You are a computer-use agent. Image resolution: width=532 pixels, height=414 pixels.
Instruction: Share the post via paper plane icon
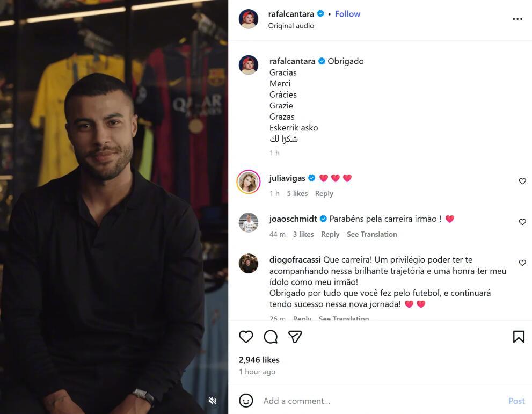[295, 337]
